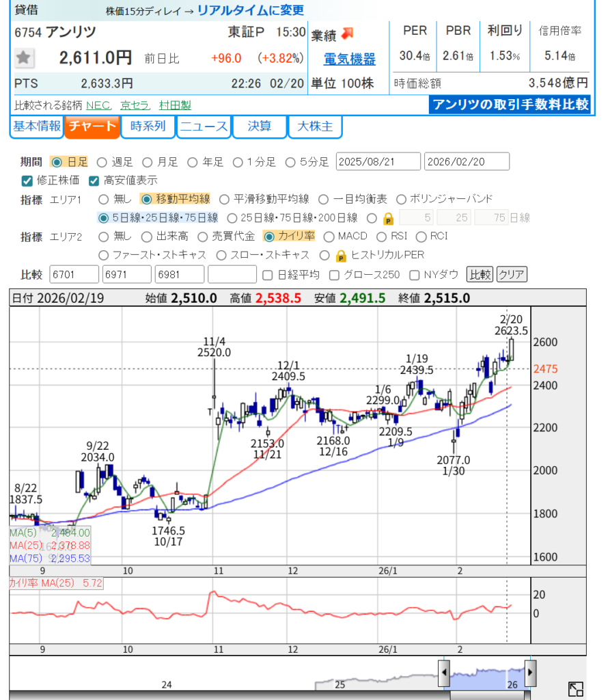Viewport: 610px width, 700px height.
Task: Click the lock icon before ヒストリカルPER
Action: [341, 255]
